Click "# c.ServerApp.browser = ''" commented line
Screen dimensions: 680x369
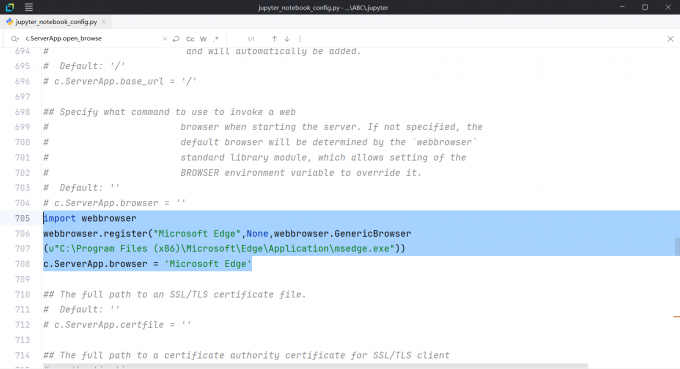114,203
